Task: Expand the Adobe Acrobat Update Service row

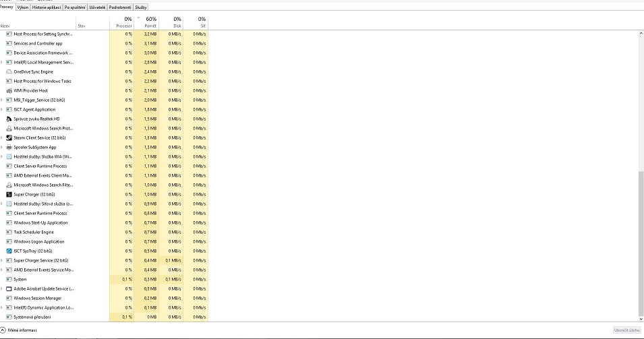Action: (x=1, y=289)
